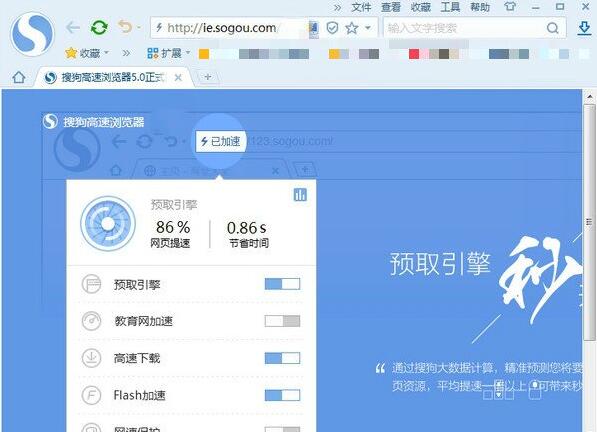Click the search text input field
Viewport: 597px width, 432px height.
click(x=465, y=28)
